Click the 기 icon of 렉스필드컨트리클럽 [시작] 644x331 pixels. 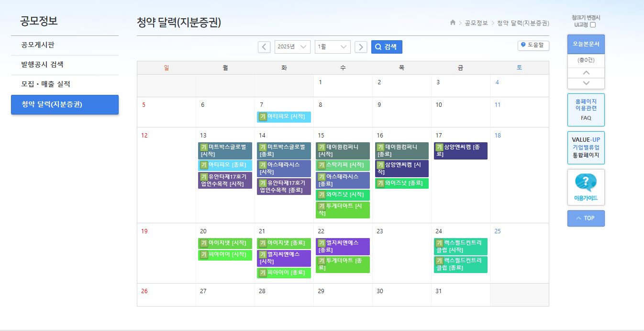(x=439, y=243)
